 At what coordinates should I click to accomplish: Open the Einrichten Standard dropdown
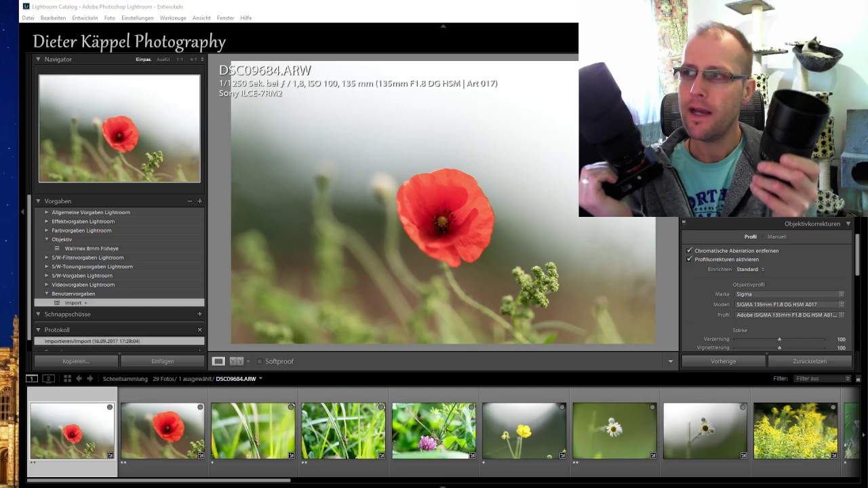point(751,270)
